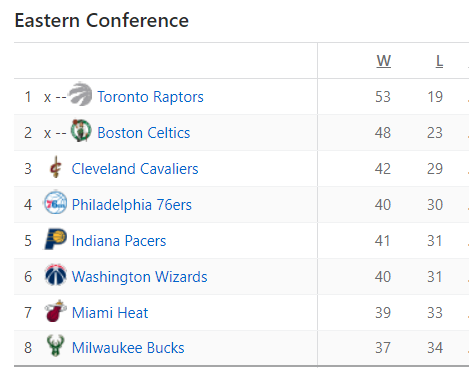The height and width of the screenshot is (368, 469).
Task: Select the Cleveland Cavaliers logo
Action: click(55, 167)
